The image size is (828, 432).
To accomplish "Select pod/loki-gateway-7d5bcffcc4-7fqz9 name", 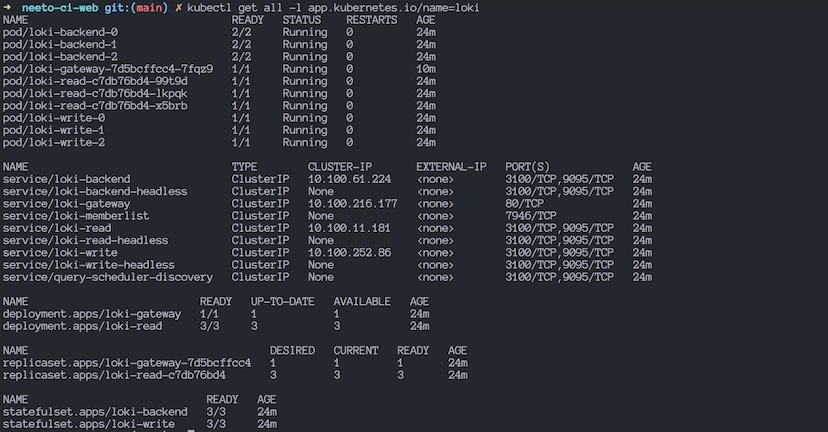I will point(108,69).
